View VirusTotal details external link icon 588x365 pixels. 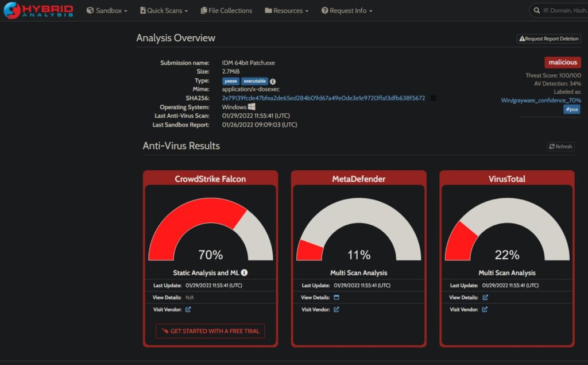tap(485, 297)
